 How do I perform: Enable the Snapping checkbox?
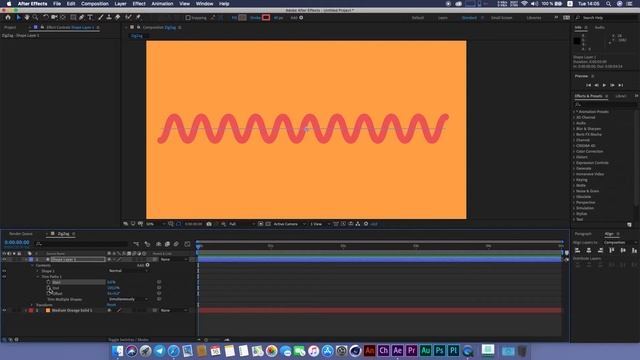(x=188, y=18)
